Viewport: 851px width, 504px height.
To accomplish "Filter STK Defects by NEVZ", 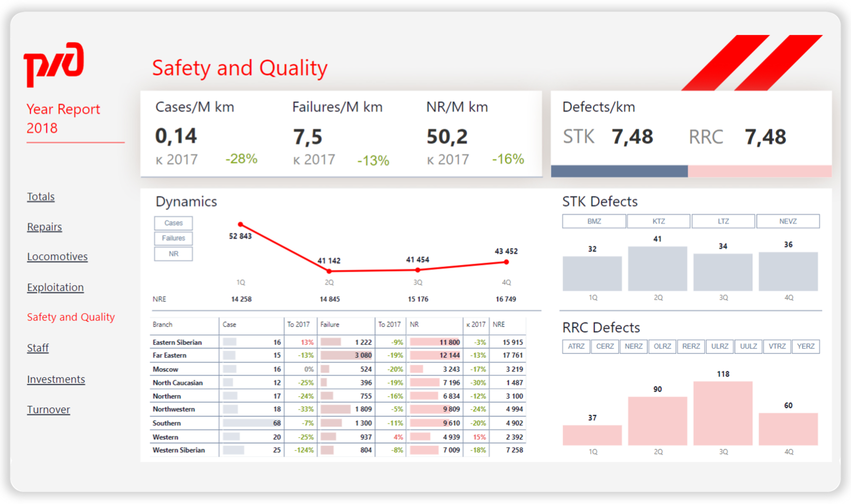I will click(788, 221).
